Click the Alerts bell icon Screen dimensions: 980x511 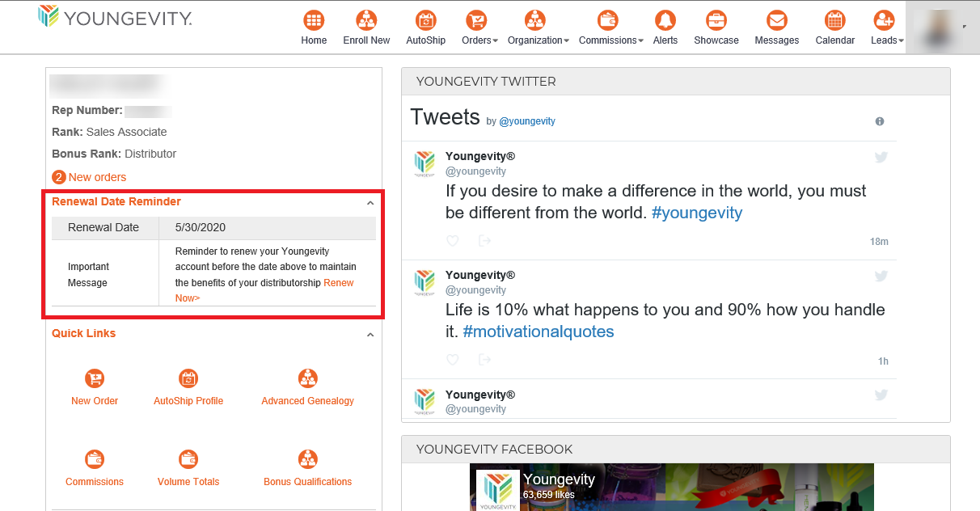pyautogui.click(x=665, y=21)
